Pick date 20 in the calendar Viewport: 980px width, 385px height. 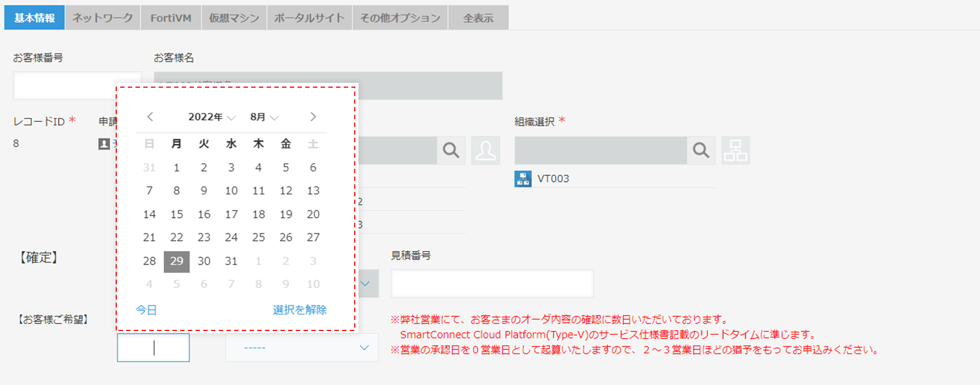click(x=313, y=214)
